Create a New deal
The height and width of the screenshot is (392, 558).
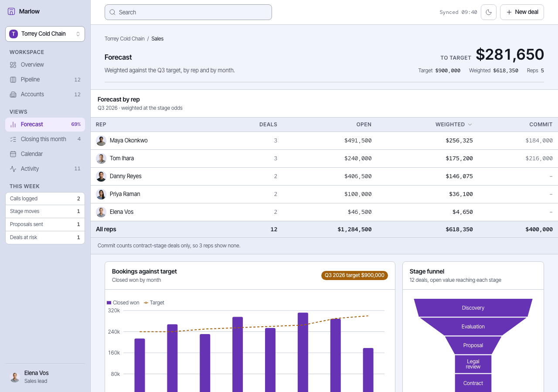click(522, 12)
